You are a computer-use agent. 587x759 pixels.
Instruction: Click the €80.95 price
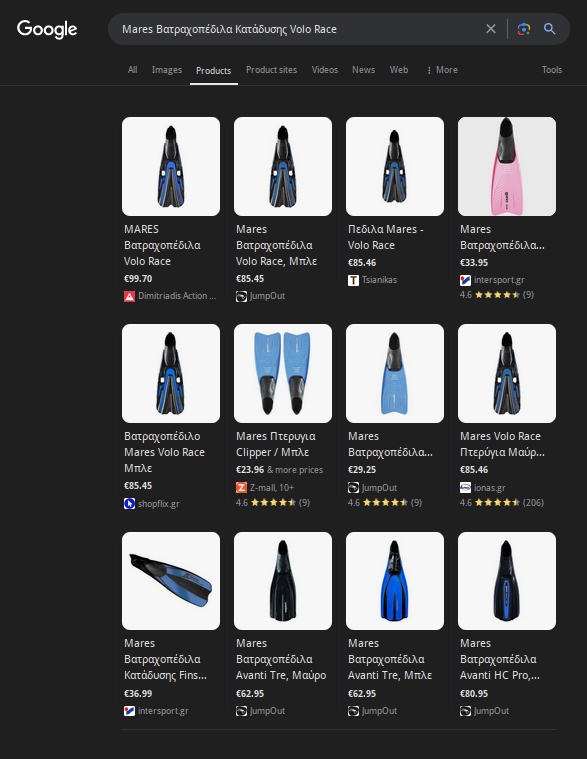(x=474, y=694)
